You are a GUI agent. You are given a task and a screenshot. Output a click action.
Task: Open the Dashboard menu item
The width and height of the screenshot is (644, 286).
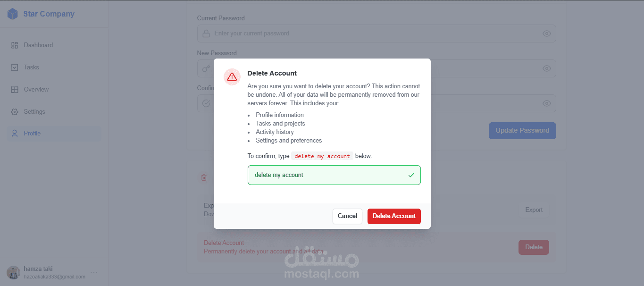click(38, 45)
